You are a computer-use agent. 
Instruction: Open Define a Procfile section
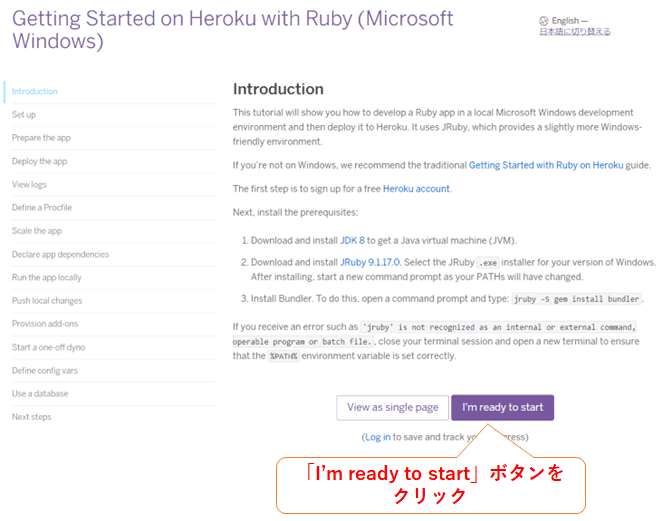[x=42, y=207]
